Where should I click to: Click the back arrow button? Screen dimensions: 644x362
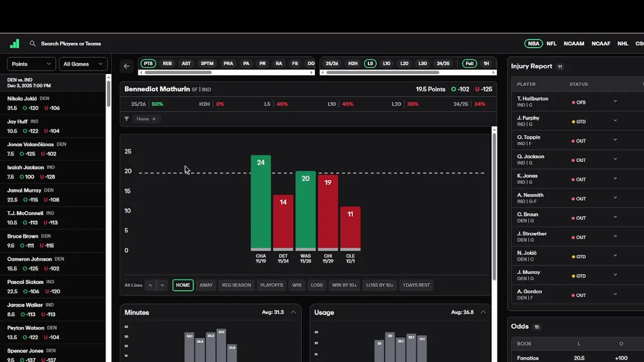pos(127,65)
